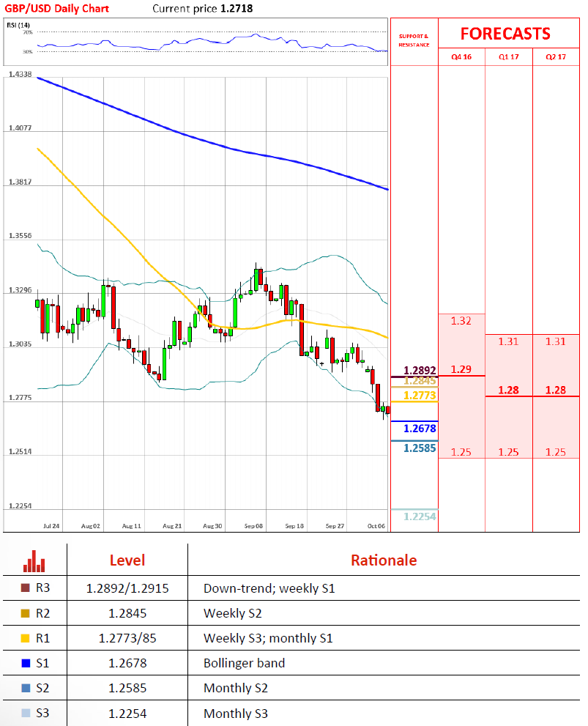Click the Monthly S2 rationale
This screenshot has width=588, height=726.
click(x=236, y=689)
